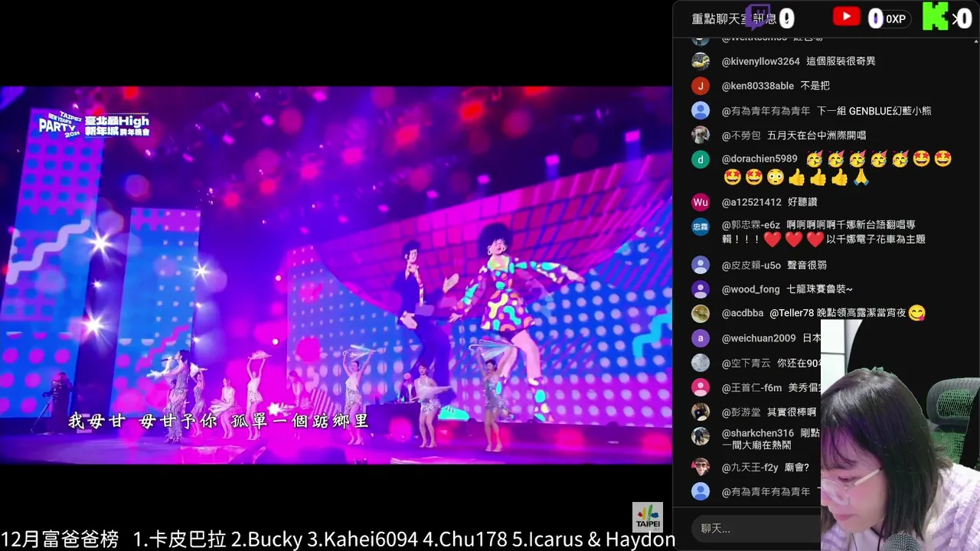The height and width of the screenshot is (551, 980).
Task: Open the avatar of @wood_fong
Action: (701, 289)
